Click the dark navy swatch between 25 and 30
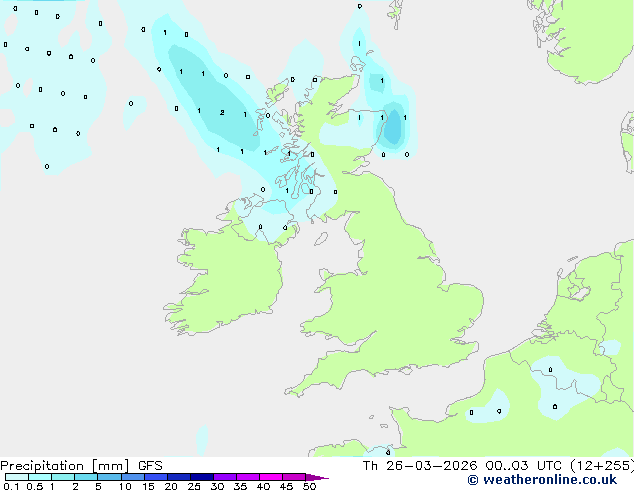Viewport: 634px width, 490px height. pyautogui.click(x=201, y=477)
